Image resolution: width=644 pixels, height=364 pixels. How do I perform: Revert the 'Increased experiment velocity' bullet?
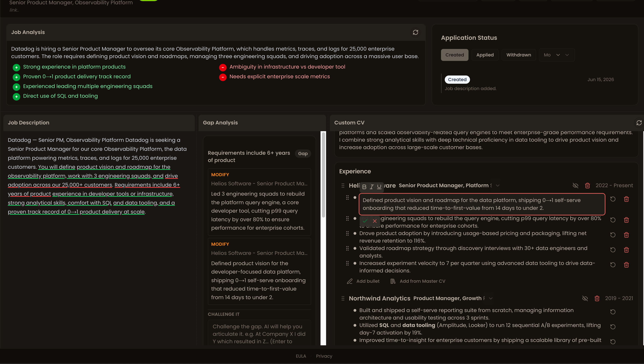[x=613, y=265]
